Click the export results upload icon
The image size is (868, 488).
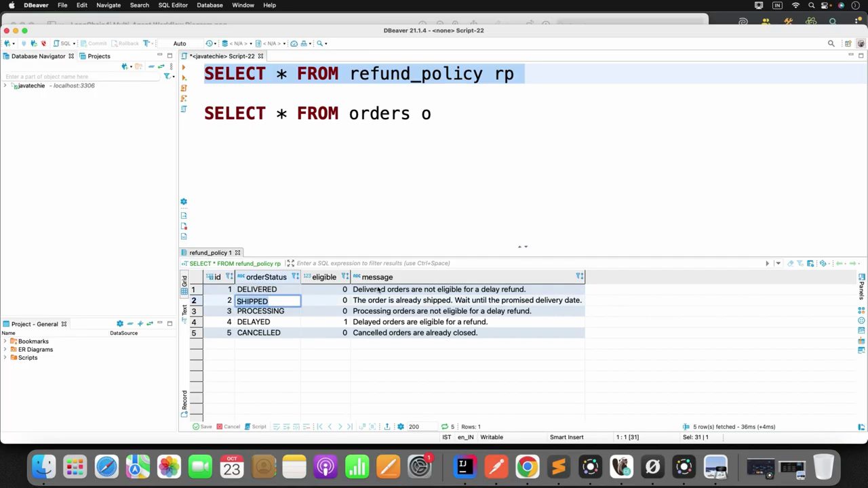387,427
